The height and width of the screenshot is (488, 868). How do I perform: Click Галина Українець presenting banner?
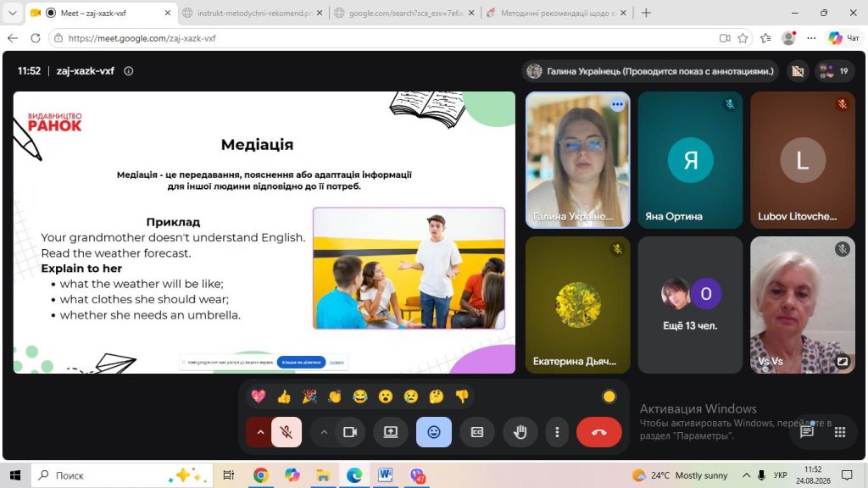tap(650, 71)
